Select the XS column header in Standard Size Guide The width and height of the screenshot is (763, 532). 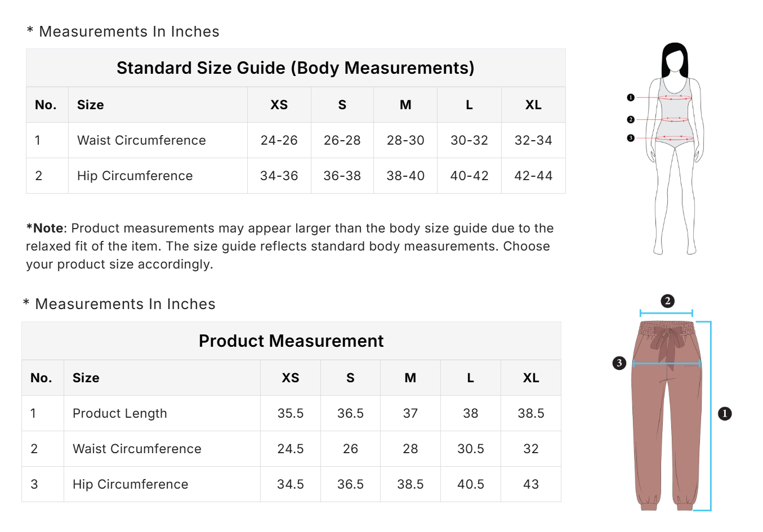279,105
